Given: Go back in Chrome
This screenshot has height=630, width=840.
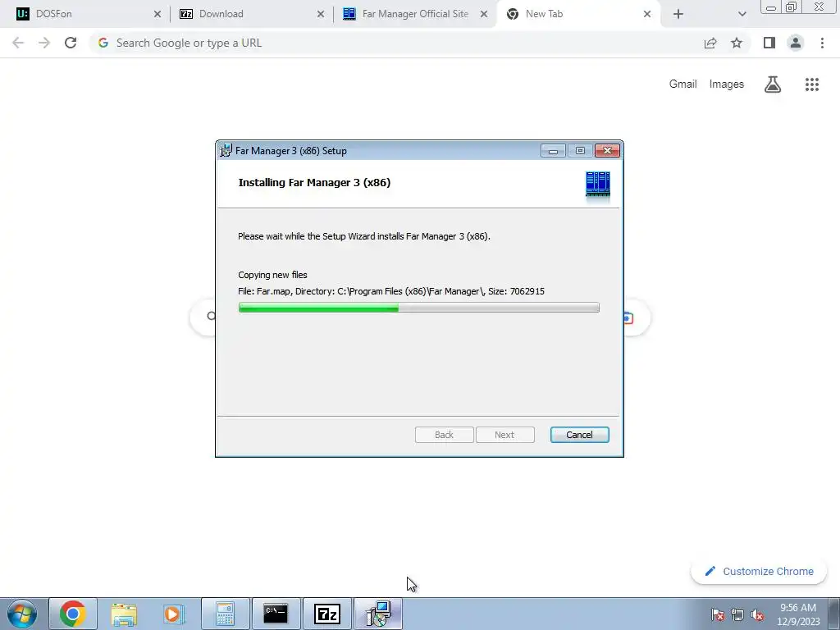Looking at the screenshot, I should 18,43.
